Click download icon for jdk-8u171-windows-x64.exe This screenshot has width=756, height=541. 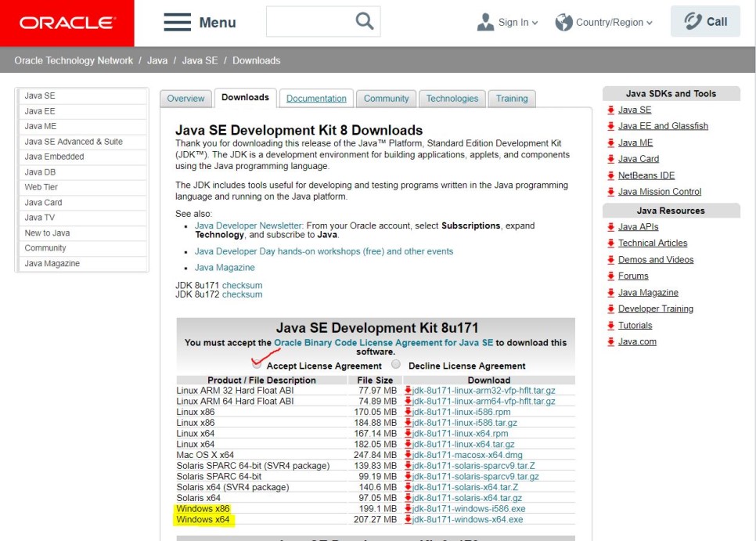tap(408, 519)
